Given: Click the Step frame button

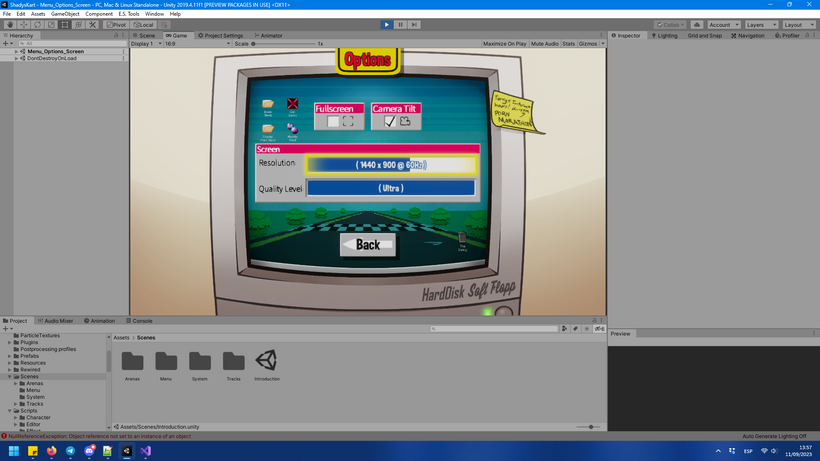Looking at the screenshot, I should pyautogui.click(x=414, y=25).
